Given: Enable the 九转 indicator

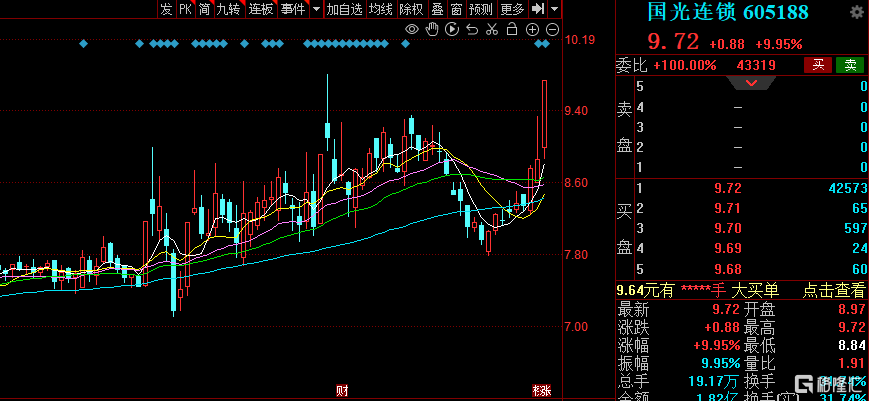Looking at the screenshot, I should 228,9.
